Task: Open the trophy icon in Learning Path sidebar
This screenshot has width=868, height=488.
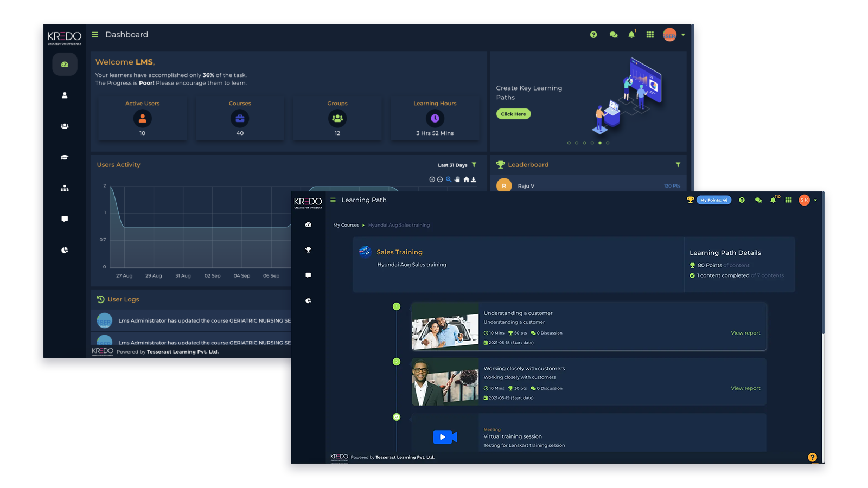Action: [308, 250]
